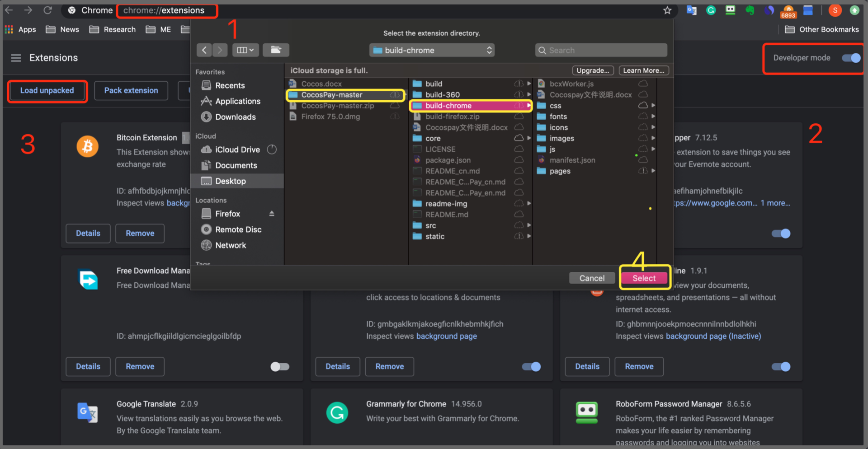The width and height of the screenshot is (868, 449).
Task: Click the Learn More... button
Action: (644, 70)
